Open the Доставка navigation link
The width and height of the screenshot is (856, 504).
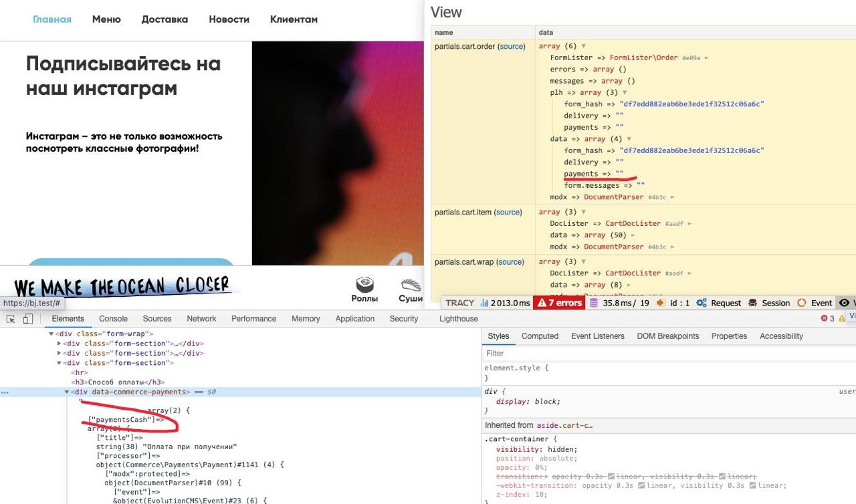[165, 19]
